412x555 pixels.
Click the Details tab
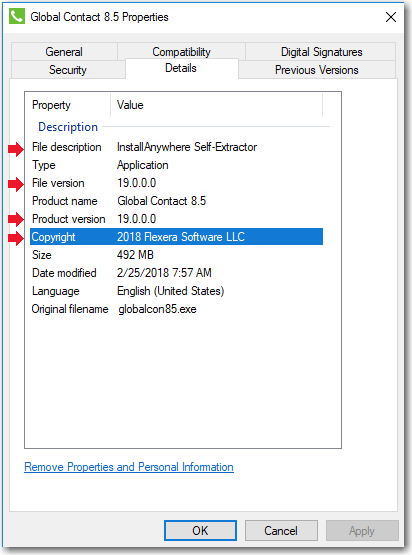[x=181, y=68]
